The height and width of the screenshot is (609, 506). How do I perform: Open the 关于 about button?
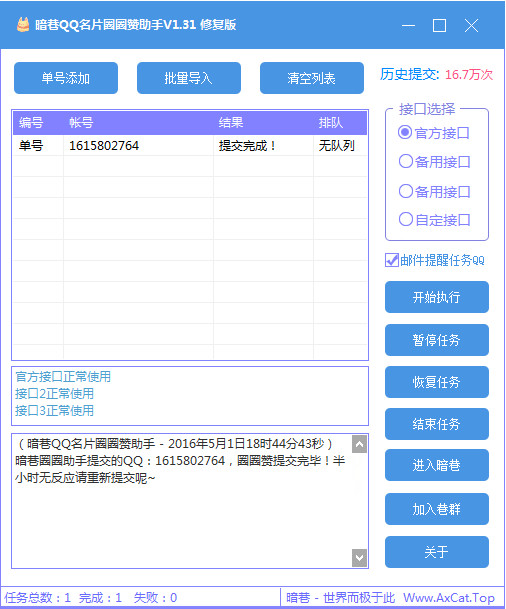point(437,552)
